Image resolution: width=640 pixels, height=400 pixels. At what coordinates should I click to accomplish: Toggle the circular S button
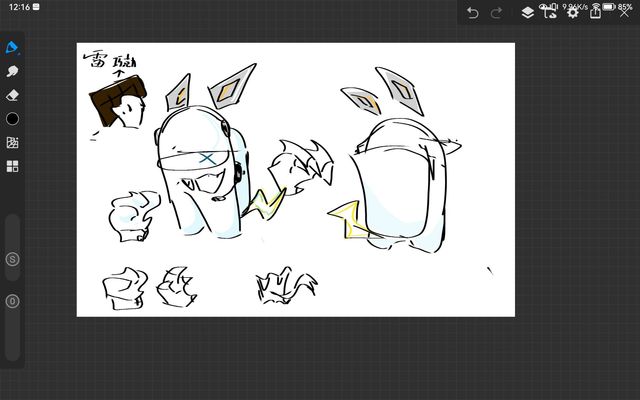13,259
